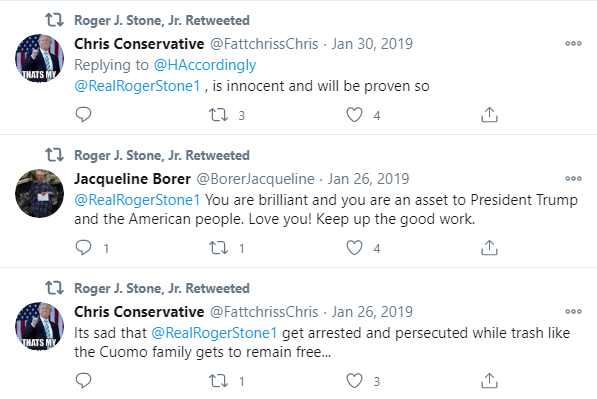Open more options on Jacqueline Borer's tweet
This screenshot has width=597, height=399.
pos(573,178)
